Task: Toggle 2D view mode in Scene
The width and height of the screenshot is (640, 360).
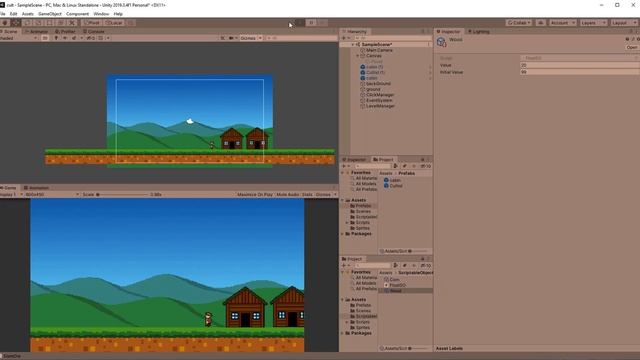Action: [45, 38]
